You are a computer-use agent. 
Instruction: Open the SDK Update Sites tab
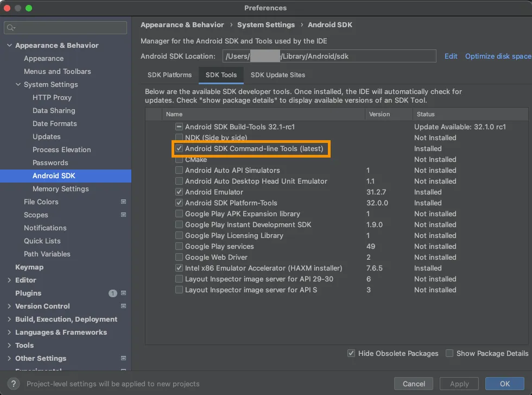tap(278, 75)
